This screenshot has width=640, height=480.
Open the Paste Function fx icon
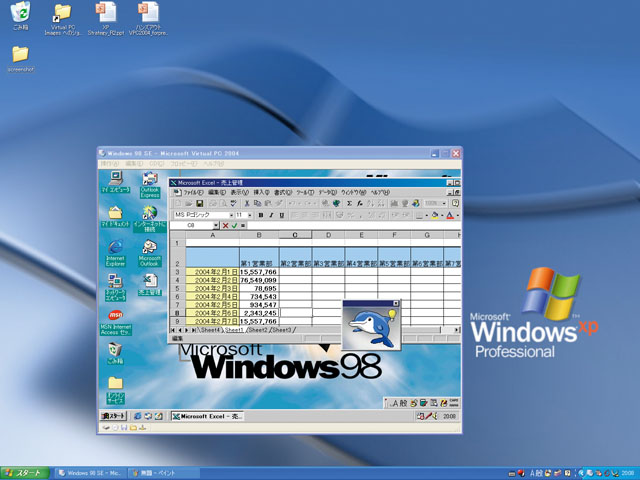(x=360, y=203)
